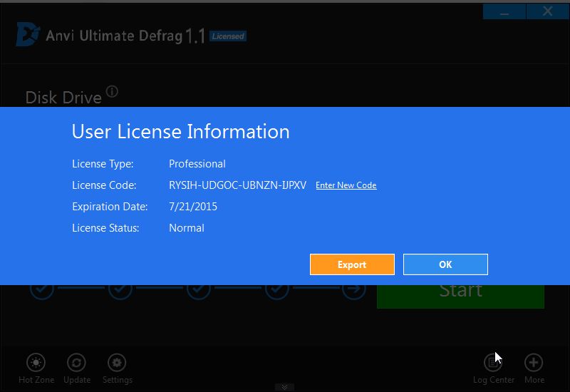Open the Settings gear icon

117,363
